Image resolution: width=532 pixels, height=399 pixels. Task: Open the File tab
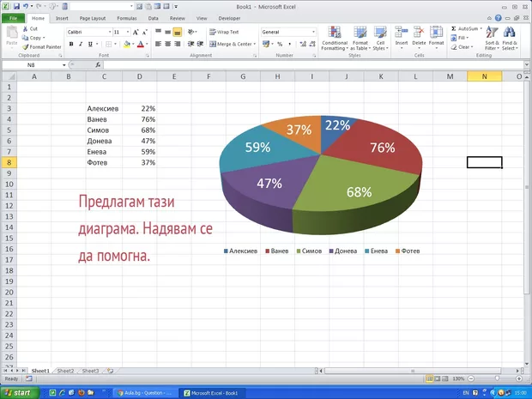13,18
